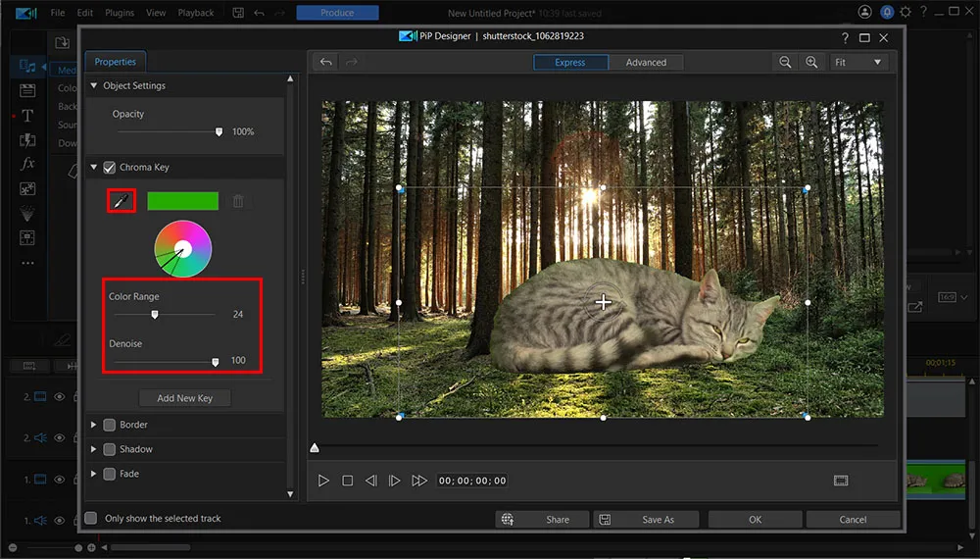Delete the green chroma key color

point(237,201)
